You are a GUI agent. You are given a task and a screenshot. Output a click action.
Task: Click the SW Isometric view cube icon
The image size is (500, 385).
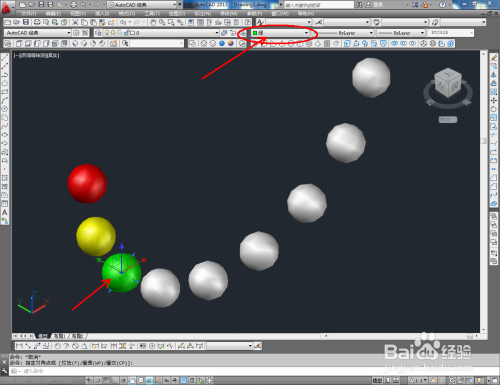pos(75,43)
